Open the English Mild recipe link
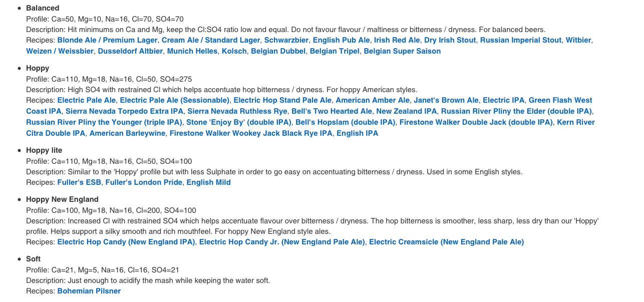Screen dimensions: 644x302 (208, 182)
